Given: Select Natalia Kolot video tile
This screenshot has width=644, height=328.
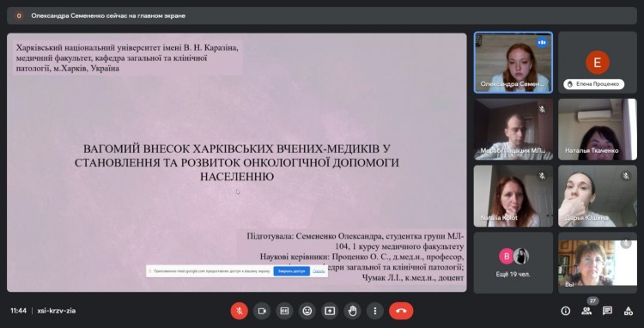Looking at the screenshot, I should click(513, 196).
